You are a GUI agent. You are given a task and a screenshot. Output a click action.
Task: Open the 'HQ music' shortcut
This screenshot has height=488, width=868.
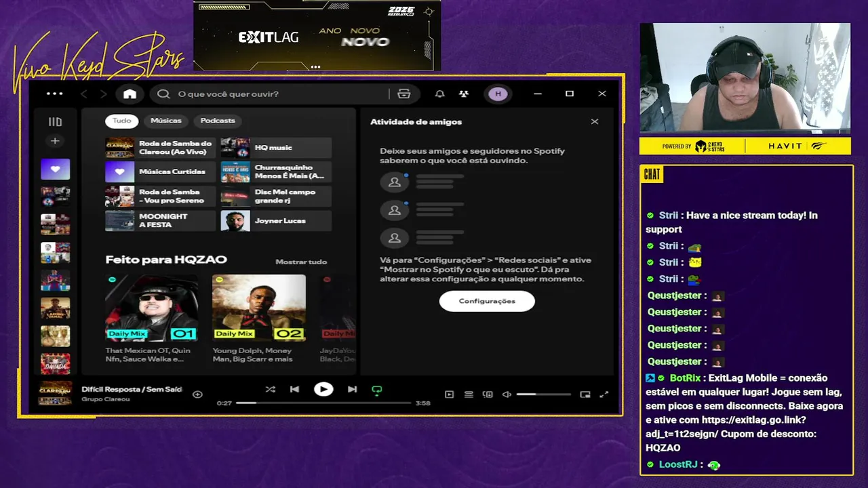[x=276, y=148]
